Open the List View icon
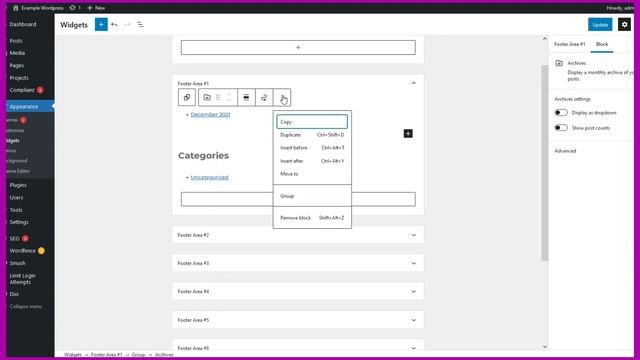The height and width of the screenshot is (360, 640). point(140,24)
